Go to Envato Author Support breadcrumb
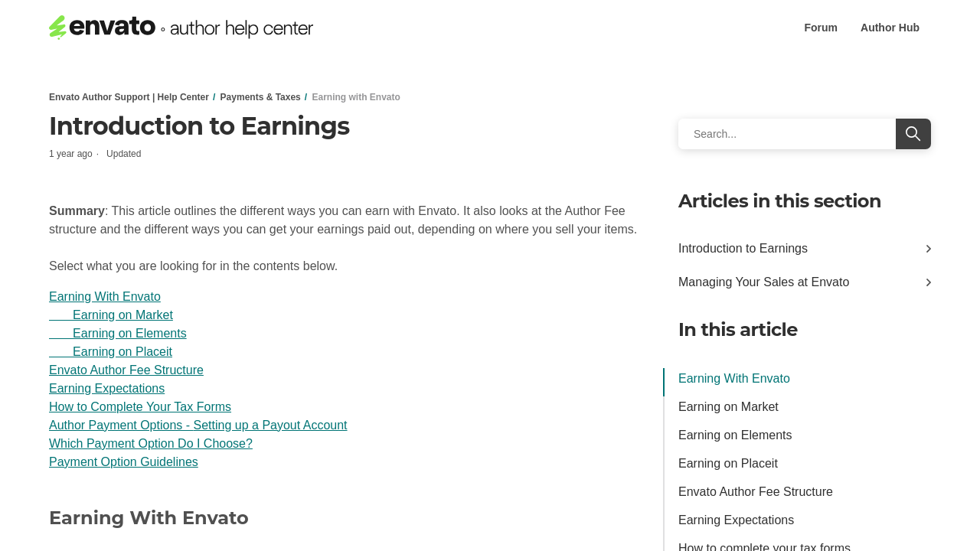Image resolution: width=980 pixels, height=551 pixels. click(129, 97)
